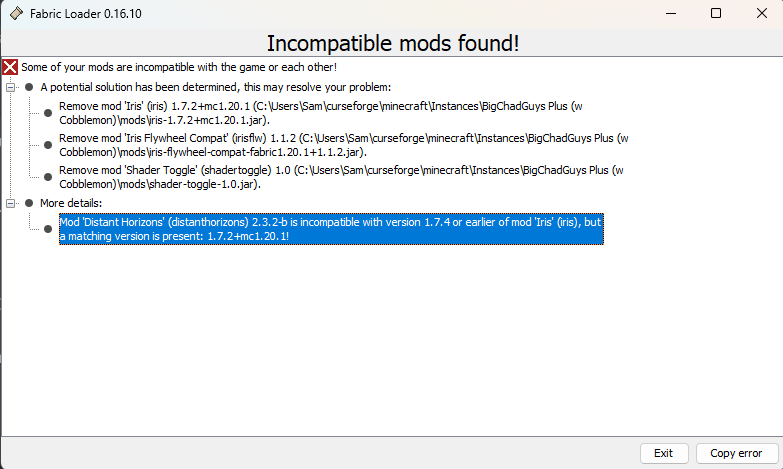Screen dimensions: 783x469
Task: Select the highlighted 'Distant Horizons' incompatibility message
Action: [x=330, y=228]
